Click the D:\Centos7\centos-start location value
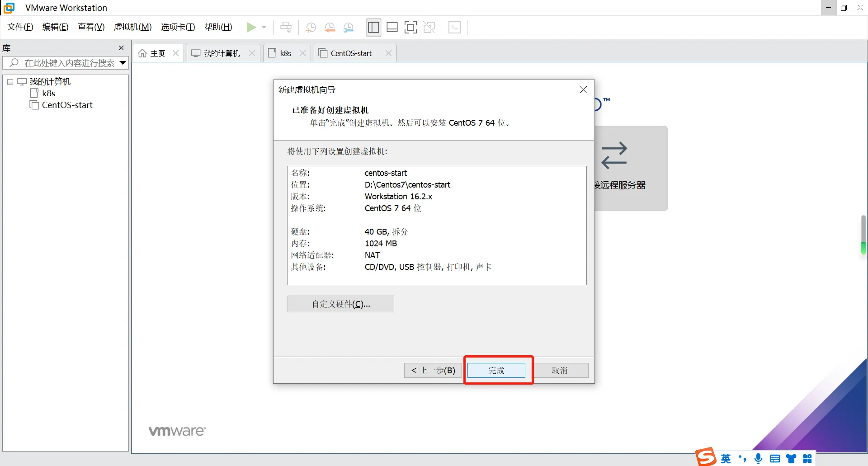The height and width of the screenshot is (466, 868). (407, 185)
